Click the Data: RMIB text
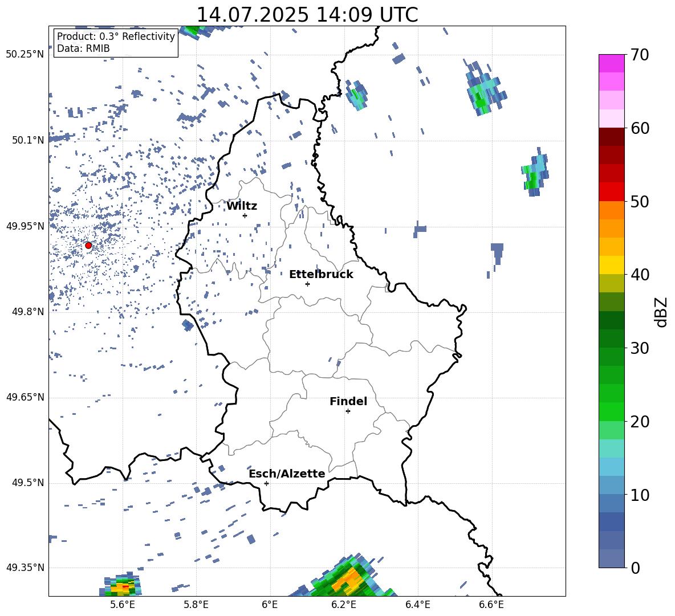Image resolution: width=675 pixels, height=616 pixels. 83,48
